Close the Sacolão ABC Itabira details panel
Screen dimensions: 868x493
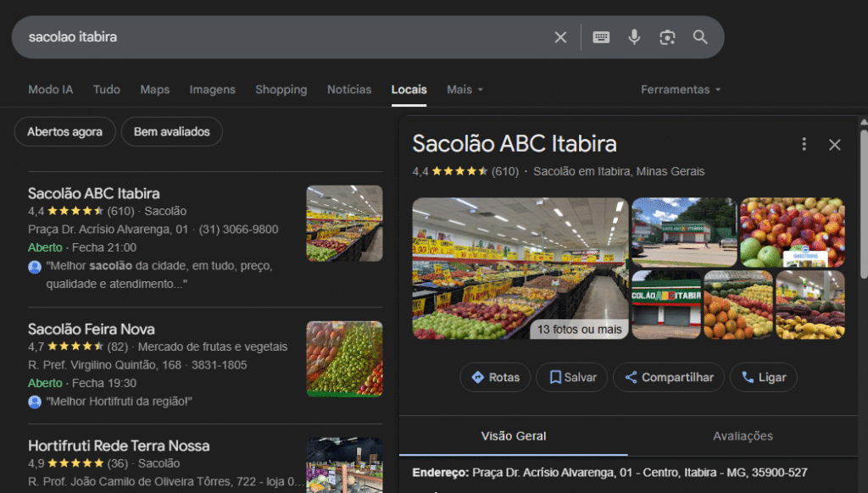[835, 145]
